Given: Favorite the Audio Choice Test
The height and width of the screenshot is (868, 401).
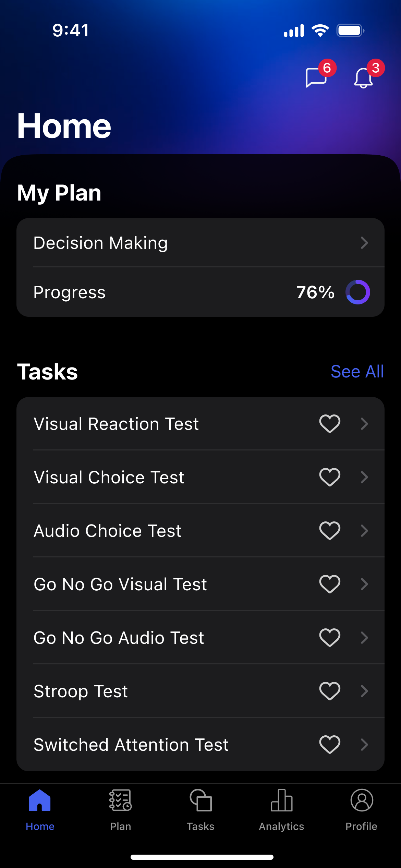Looking at the screenshot, I should coord(330,531).
